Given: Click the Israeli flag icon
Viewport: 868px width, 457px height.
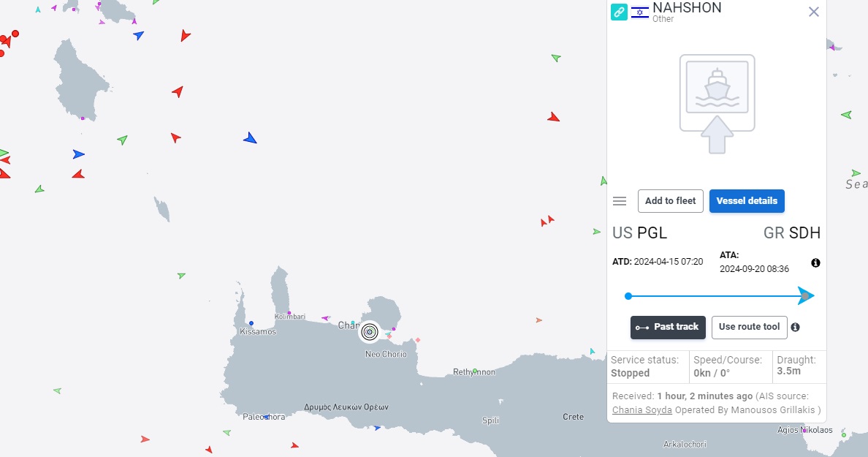Looking at the screenshot, I should (x=640, y=12).
